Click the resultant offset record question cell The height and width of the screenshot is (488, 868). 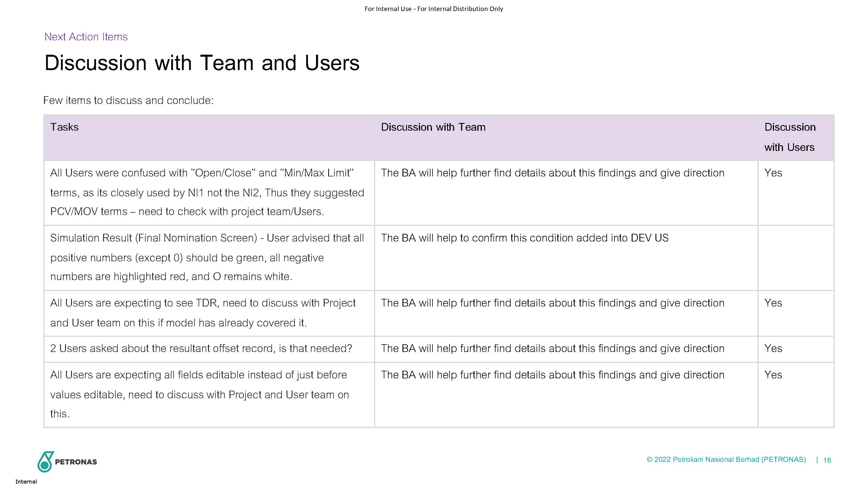tap(201, 349)
